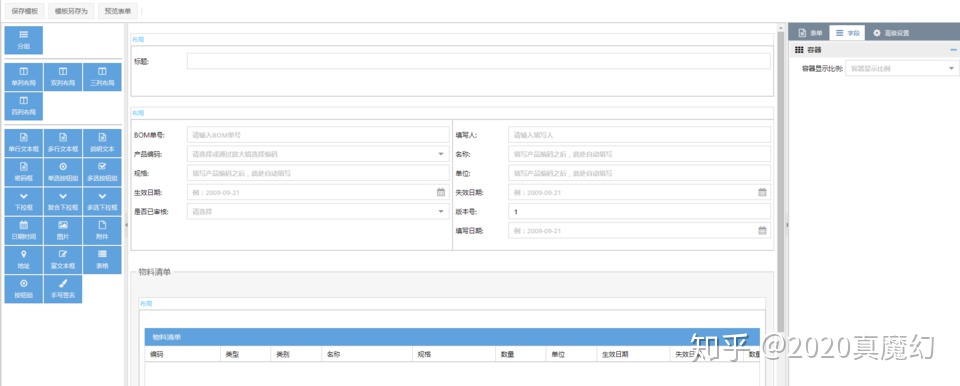Choose the 地址 address component
The image size is (960, 386).
pyautogui.click(x=23, y=260)
